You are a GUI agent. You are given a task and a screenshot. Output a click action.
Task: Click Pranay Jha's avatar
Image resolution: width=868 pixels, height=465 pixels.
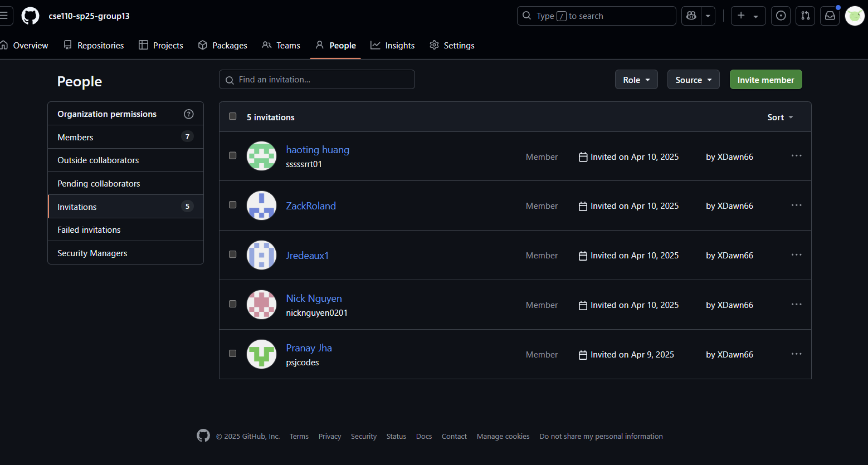click(x=262, y=354)
